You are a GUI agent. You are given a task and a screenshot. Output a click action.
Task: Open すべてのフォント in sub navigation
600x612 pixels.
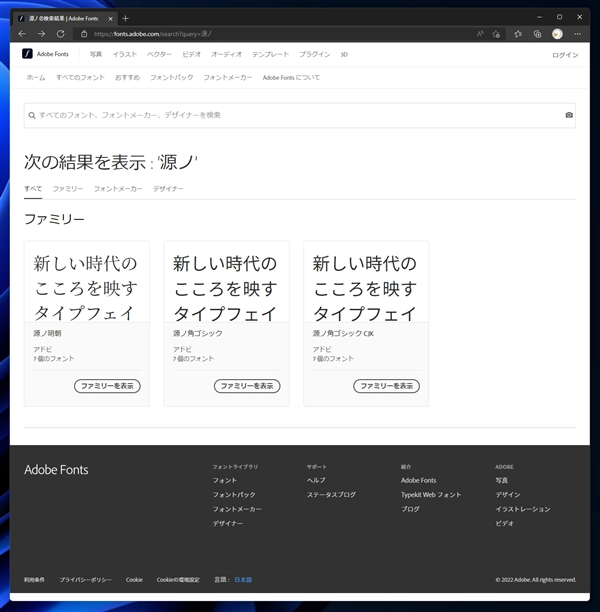coord(80,77)
